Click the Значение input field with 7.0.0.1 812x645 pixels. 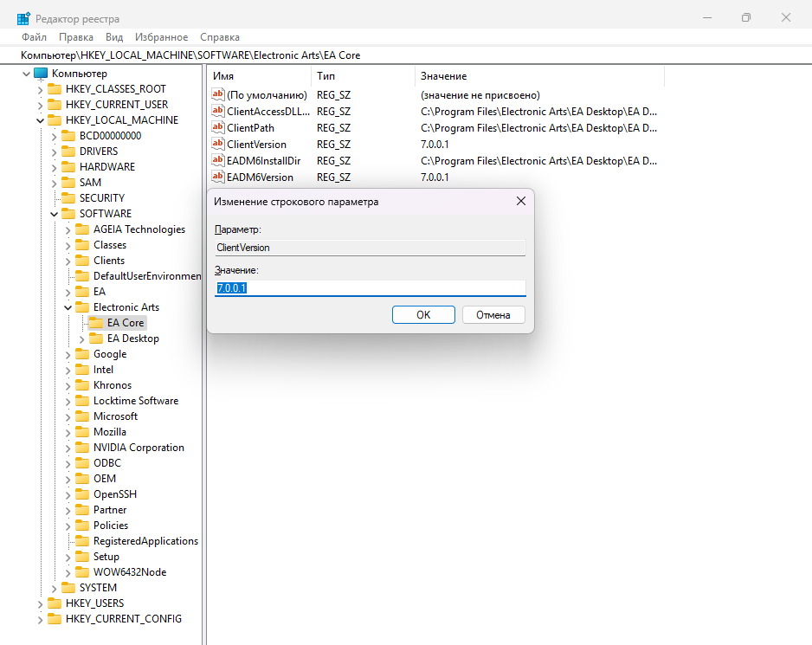pos(371,288)
